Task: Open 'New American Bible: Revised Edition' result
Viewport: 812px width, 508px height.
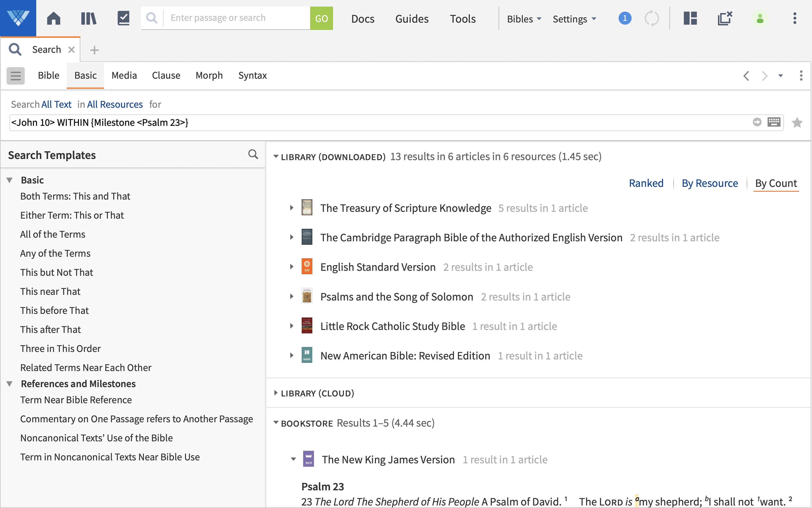Action: tap(405, 355)
